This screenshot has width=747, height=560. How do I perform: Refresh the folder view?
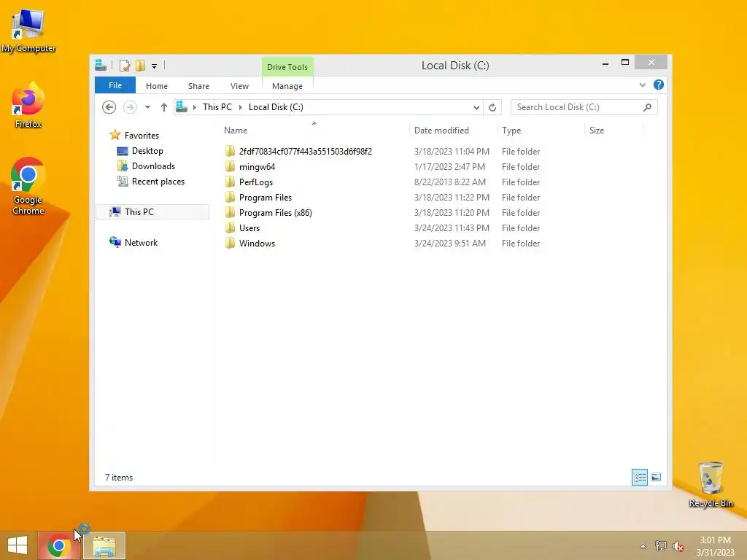492,107
